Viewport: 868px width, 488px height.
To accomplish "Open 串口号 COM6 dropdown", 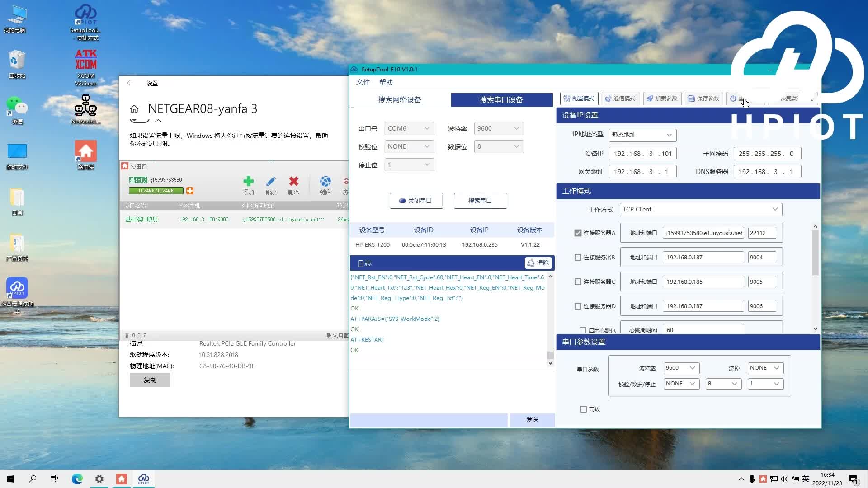I will [x=409, y=128].
